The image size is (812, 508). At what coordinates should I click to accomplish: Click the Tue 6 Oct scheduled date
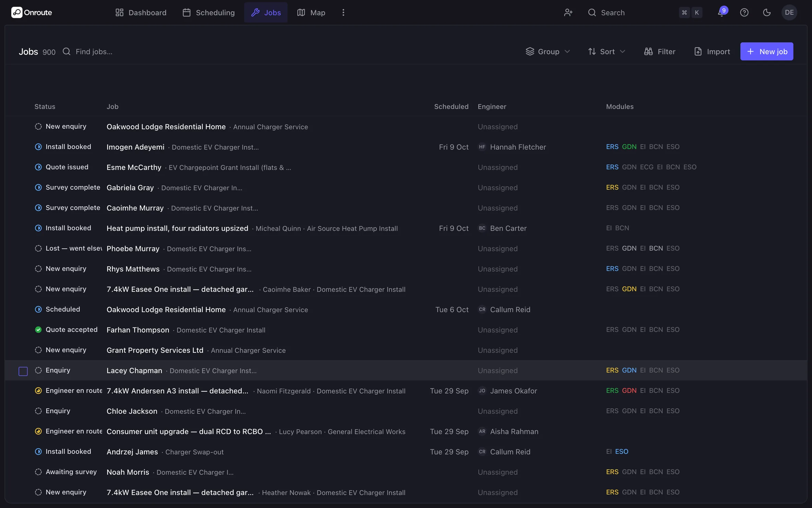point(452,310)
